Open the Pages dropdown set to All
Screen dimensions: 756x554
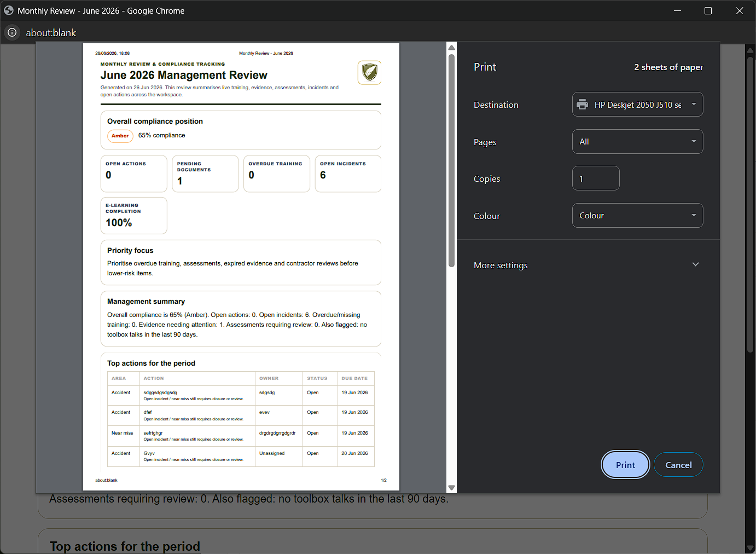638,142
